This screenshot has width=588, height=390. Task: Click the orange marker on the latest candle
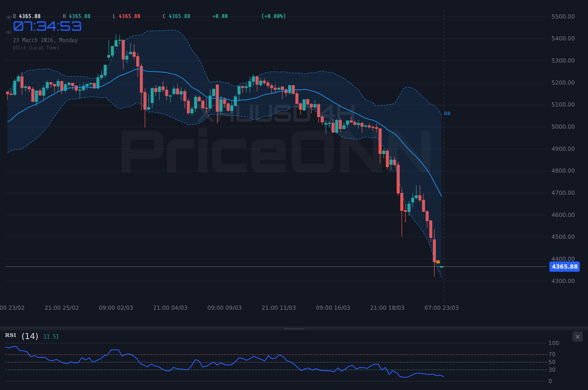[x=438, y=261]
